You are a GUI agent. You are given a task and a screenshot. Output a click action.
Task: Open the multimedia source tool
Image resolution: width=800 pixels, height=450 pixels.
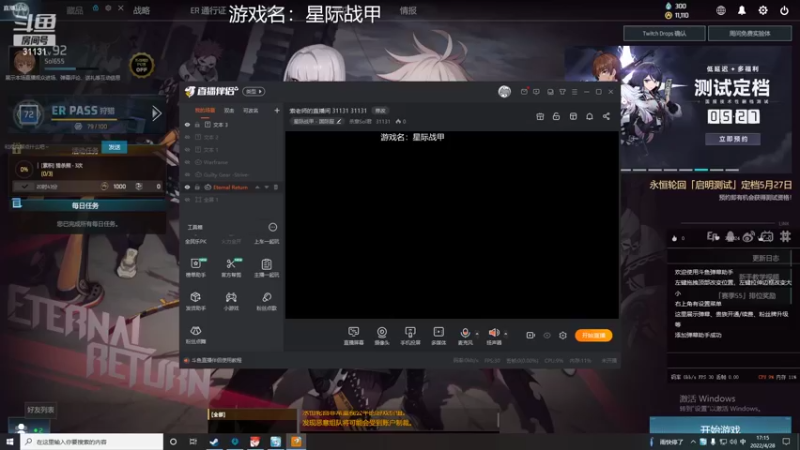(438, 336)
